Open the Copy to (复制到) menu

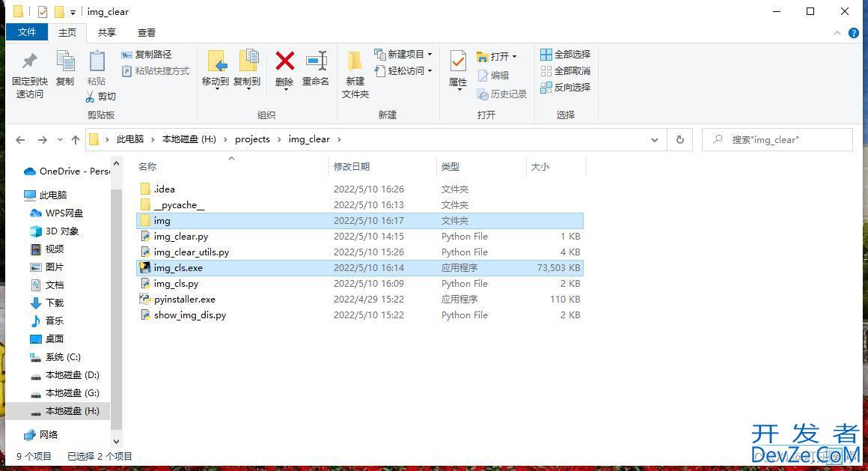click(247, 69)
